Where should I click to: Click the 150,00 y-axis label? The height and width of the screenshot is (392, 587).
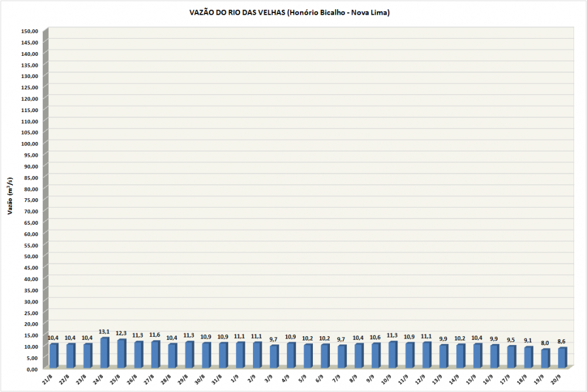tap(30, 31)
